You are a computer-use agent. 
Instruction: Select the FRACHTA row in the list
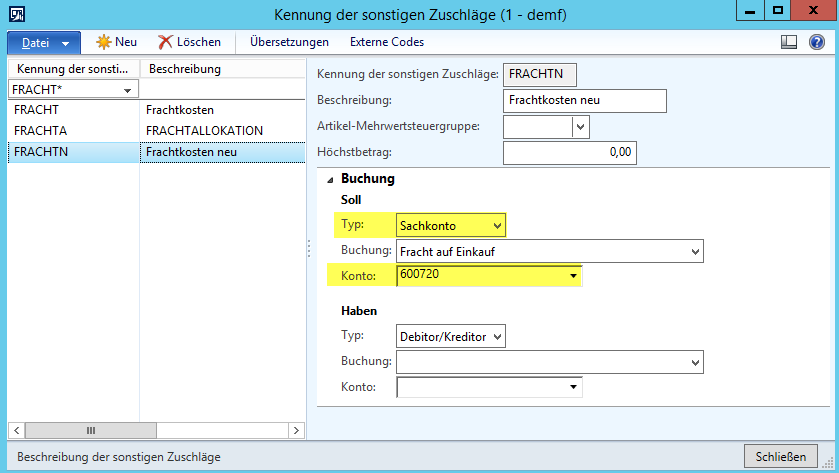point(41,131)
